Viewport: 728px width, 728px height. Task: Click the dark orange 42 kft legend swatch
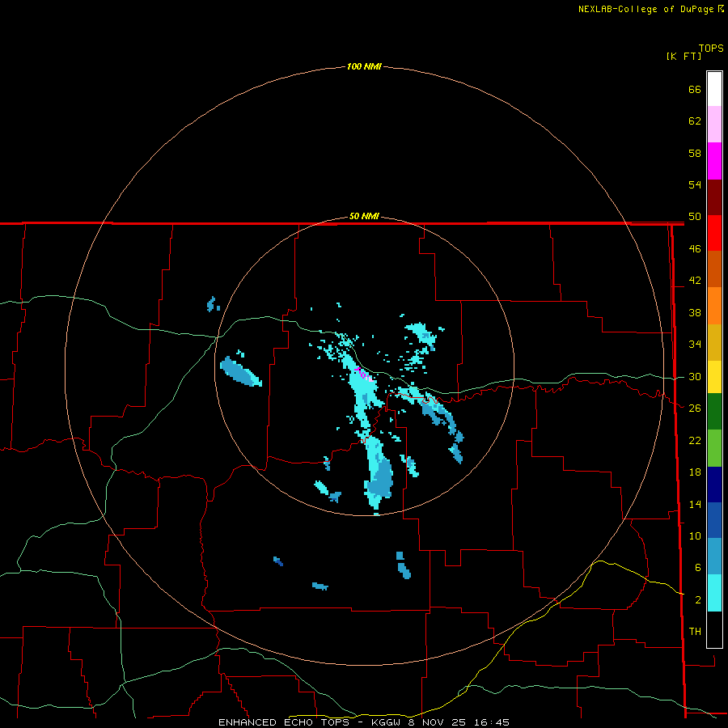[x=714, y=269]
